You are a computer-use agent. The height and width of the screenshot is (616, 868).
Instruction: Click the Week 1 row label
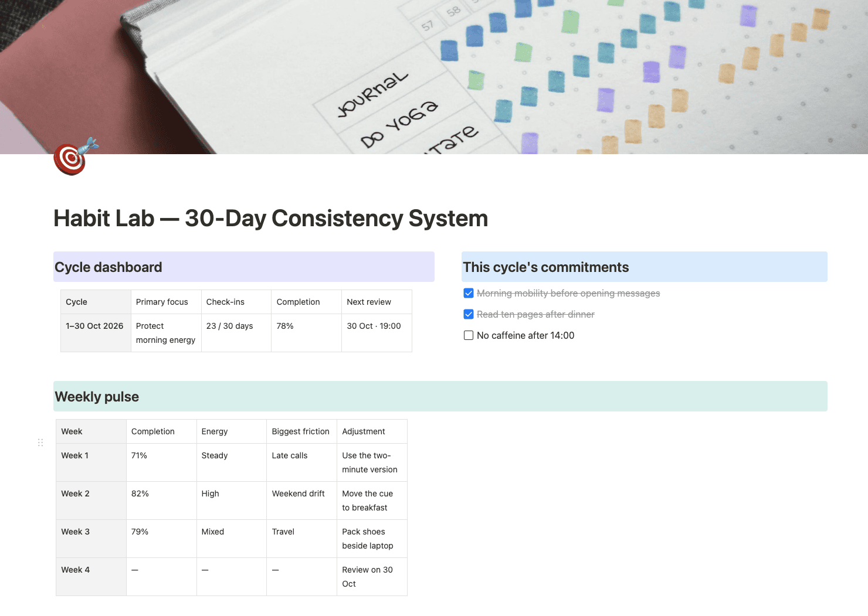pyautogui.click(x=91, y=462)
